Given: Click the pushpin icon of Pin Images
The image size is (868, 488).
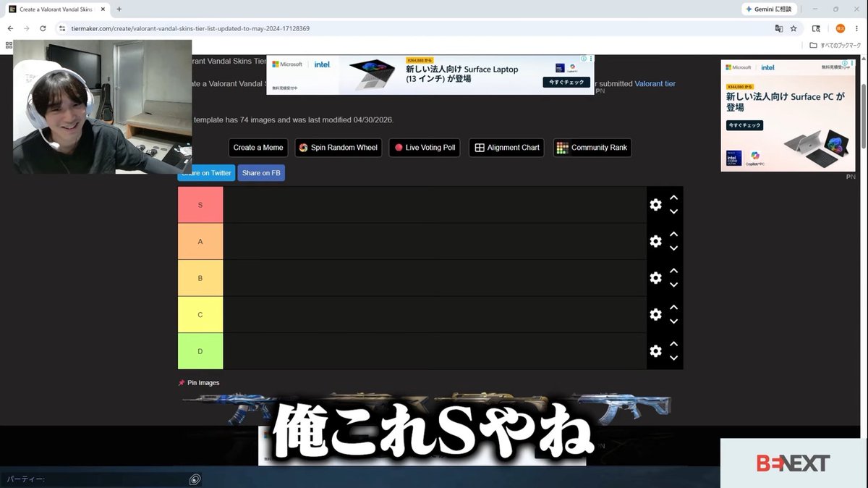Looking at the screenshot, I should click(182, 383).
